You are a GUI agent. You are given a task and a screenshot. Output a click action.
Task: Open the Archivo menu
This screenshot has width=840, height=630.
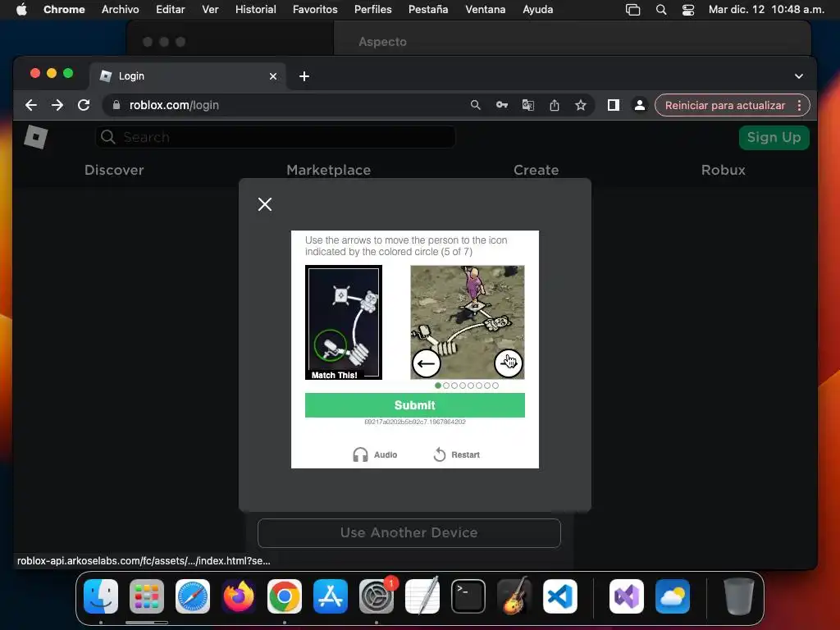(120, 9)
